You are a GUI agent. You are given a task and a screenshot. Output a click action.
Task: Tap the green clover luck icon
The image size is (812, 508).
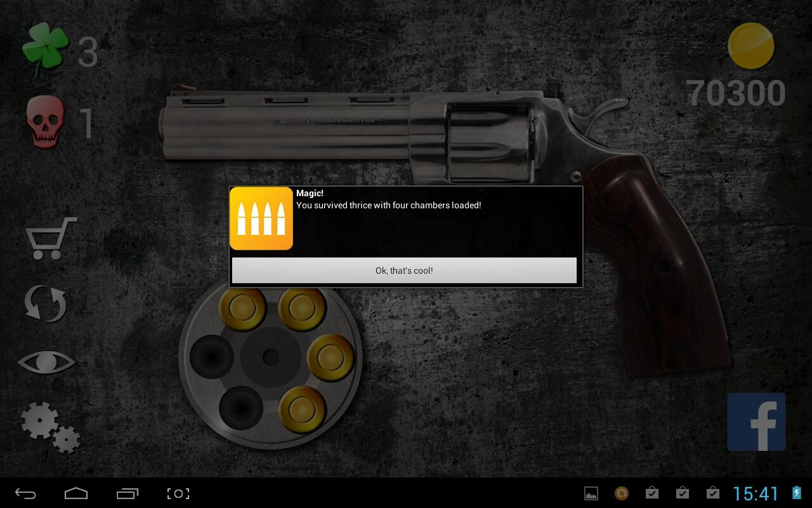point(44,51)
